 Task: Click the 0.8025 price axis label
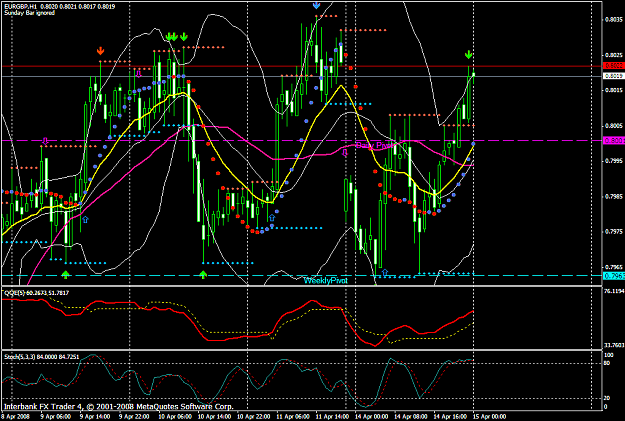pyautogui.click(x=613, y=55)
